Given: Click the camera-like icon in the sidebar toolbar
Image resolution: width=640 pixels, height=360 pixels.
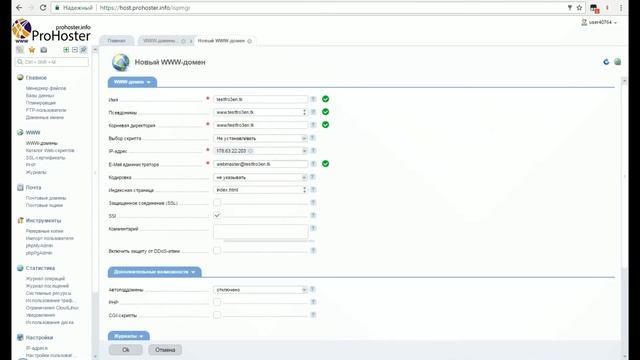Looking at the screenshot, I should [x=44, y=50].
